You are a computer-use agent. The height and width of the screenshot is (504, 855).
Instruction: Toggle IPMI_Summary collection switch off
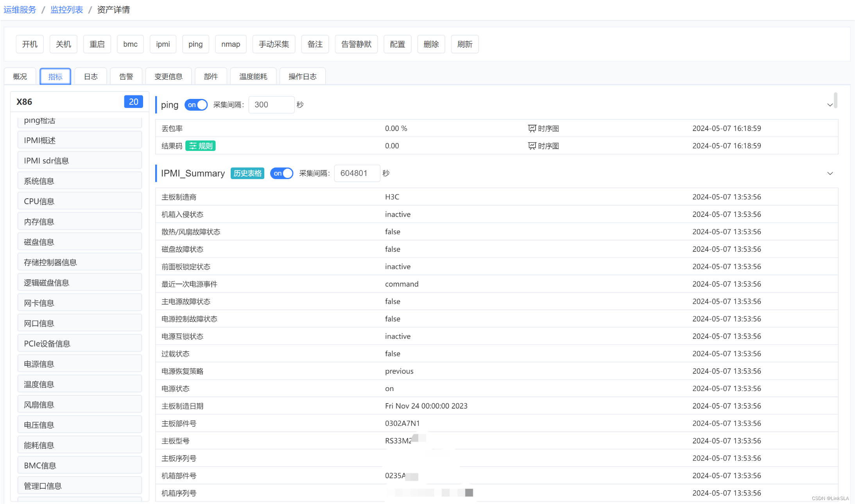tap(281, 173)
